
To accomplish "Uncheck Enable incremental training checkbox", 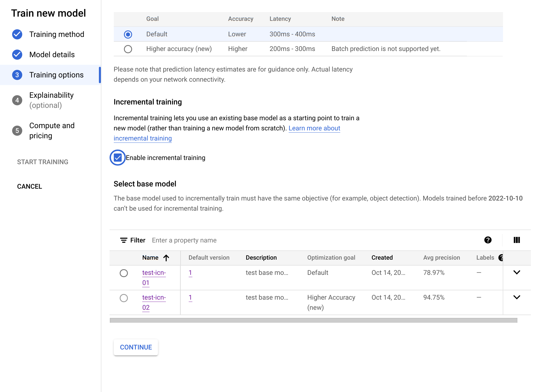I will (x=118, y=158).
